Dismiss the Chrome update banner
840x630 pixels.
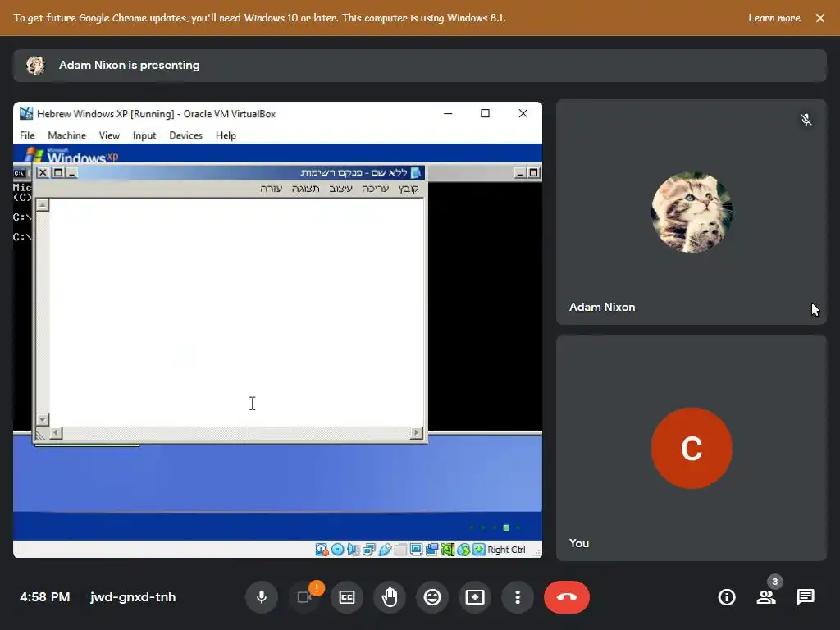[819, 18]
